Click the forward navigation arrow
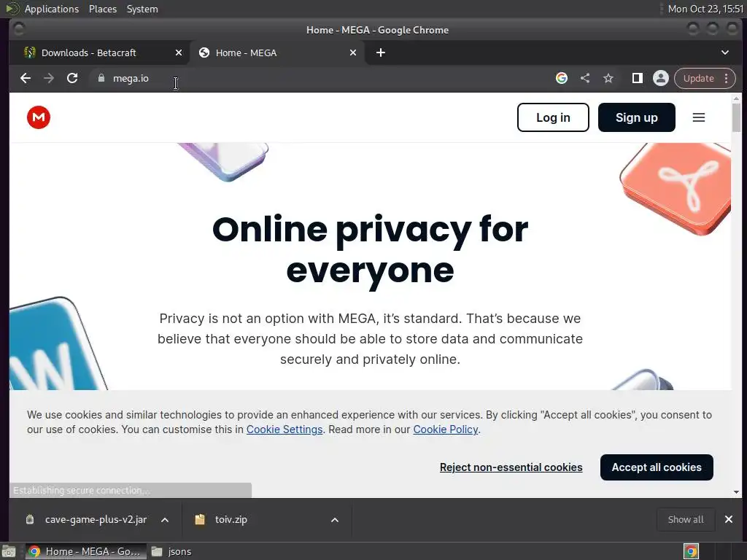This screenshot has width=747, height=560. pos(49,78)
